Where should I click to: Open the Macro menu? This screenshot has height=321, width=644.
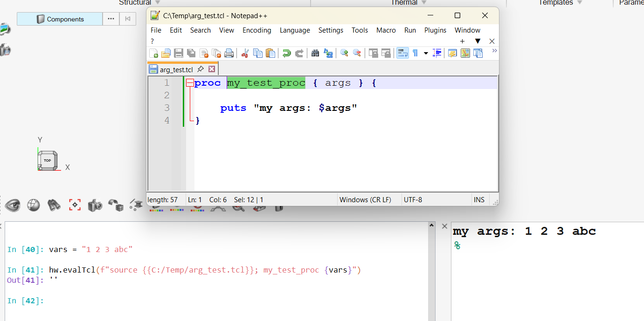386,30
